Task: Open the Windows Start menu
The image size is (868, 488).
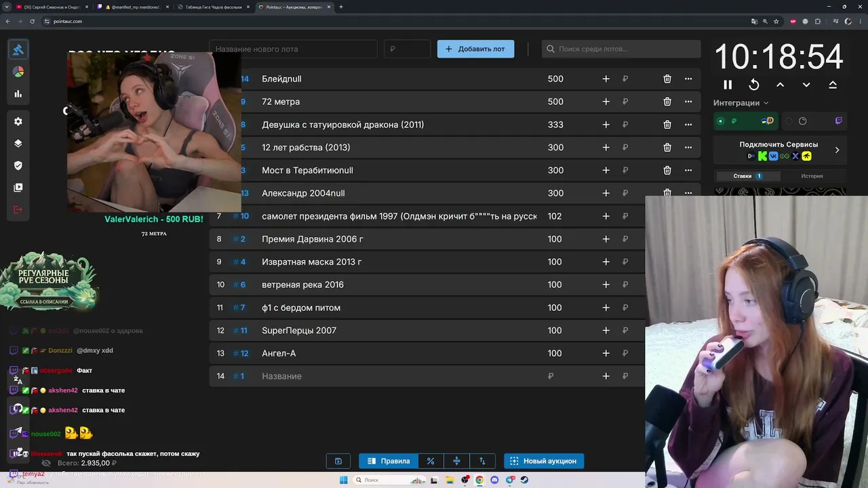Action: [344, 480]
